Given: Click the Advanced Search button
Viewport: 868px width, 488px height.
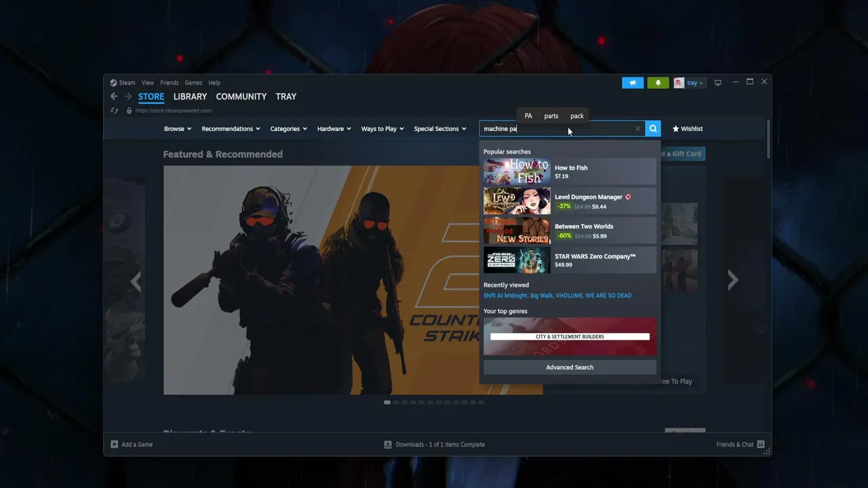Looking at the screenshot, I should (x=570, y=367).
